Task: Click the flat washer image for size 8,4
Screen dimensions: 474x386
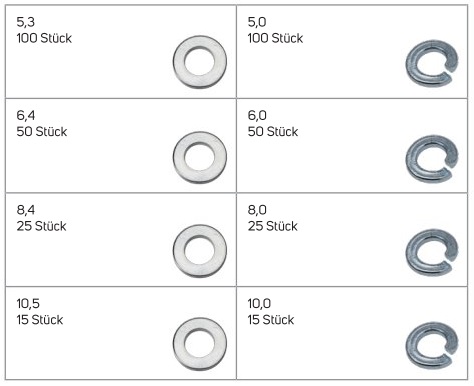Action: pyautogui.click(x=200, y=251)
